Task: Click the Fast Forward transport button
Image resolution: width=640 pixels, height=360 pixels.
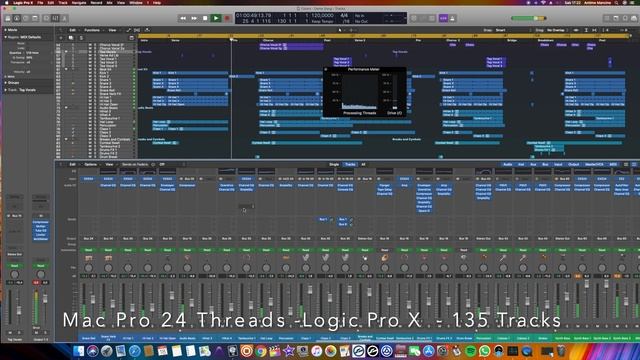Action: 194,18
